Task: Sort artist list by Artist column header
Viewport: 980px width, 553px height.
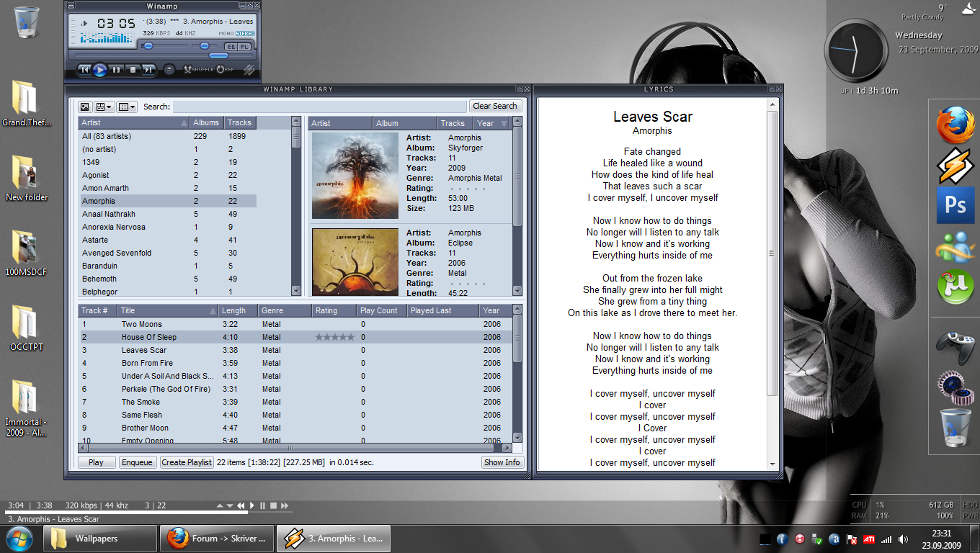Action: (x=133, y=122)
